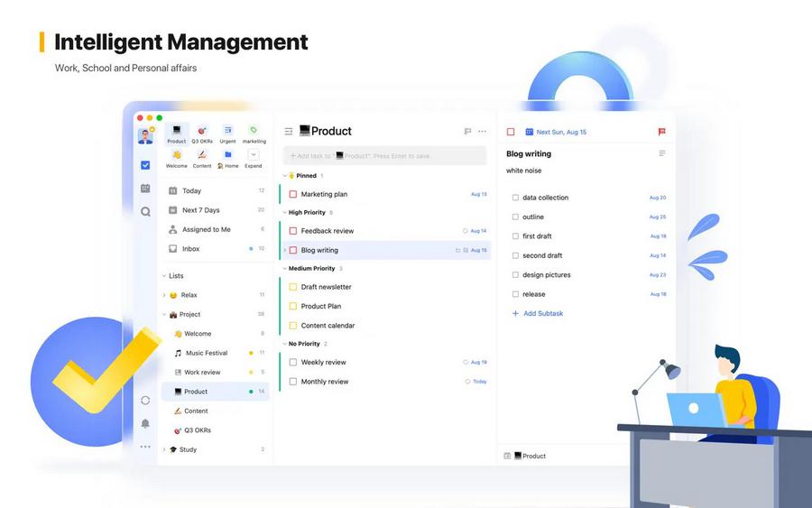Image resolution: width=812 pixels, height=508 pixels.
Task: Click the Next Sun, Aug 15 due date
Action: [561, 132]
